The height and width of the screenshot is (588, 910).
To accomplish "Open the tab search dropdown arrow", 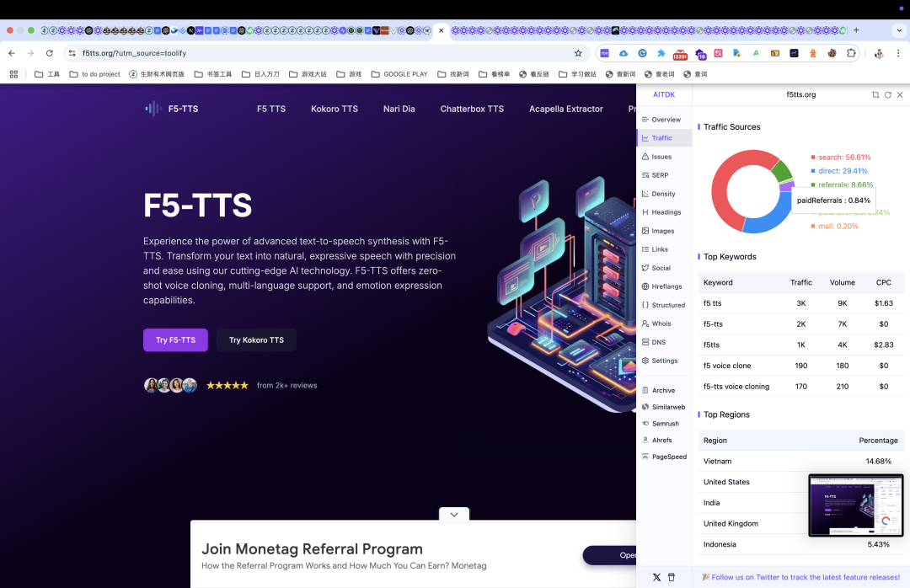I will pos(899,30).
